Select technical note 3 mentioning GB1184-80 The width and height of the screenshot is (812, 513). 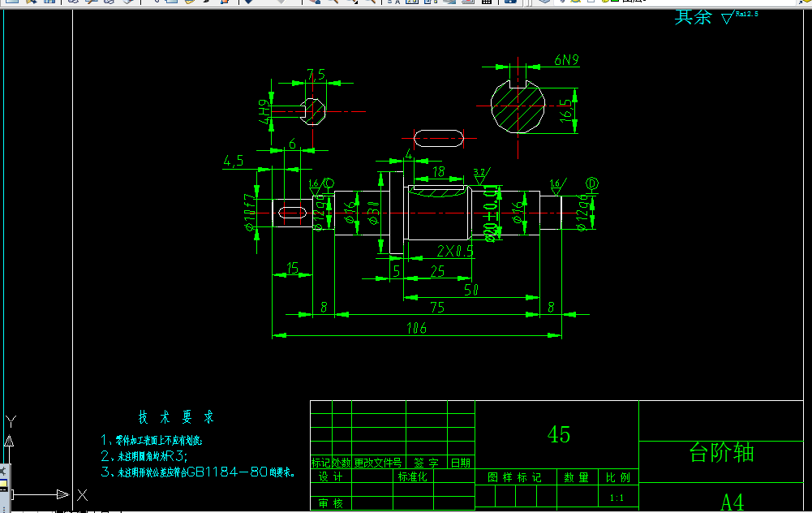click(x=199, y=472)
